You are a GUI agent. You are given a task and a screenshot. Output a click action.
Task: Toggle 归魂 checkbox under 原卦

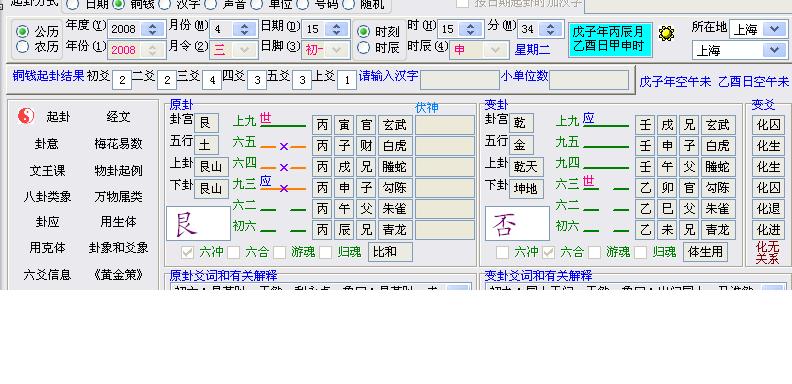[326, 252]
